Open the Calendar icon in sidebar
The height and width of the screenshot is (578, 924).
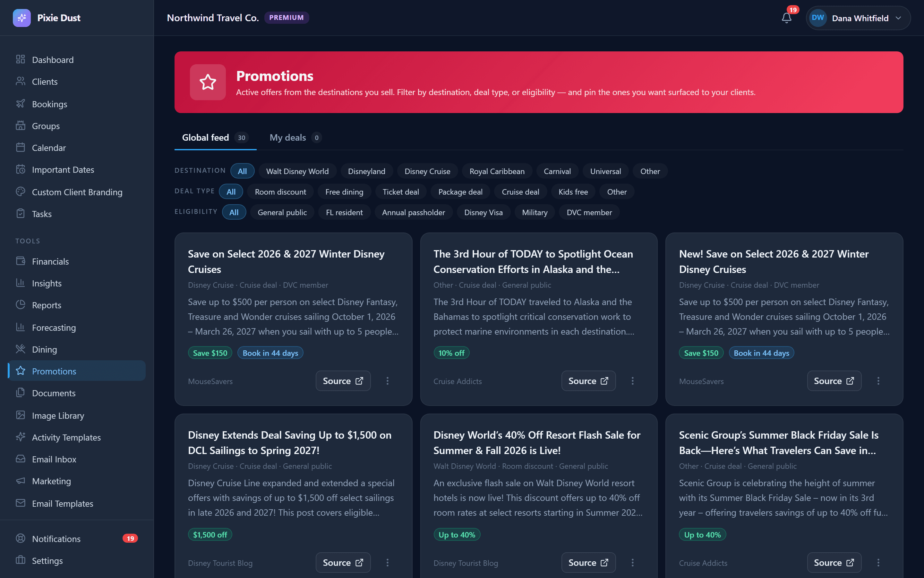coord(21,147)
